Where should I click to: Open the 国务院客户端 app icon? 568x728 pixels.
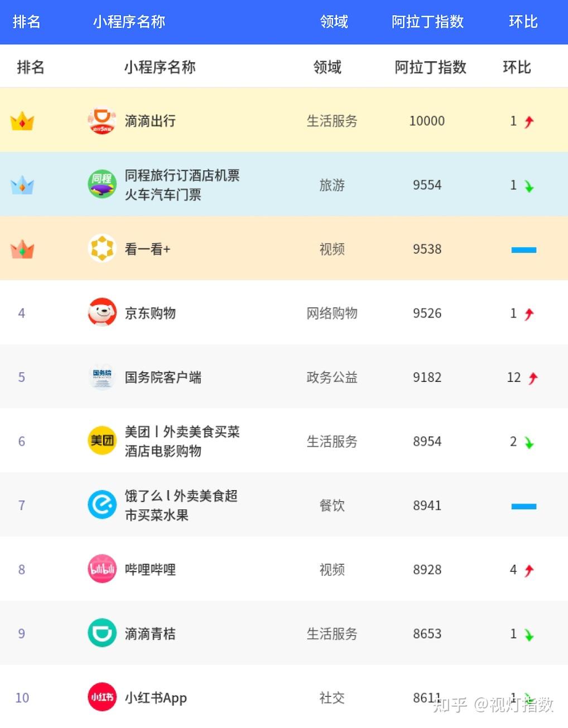[x=102, y=377]
